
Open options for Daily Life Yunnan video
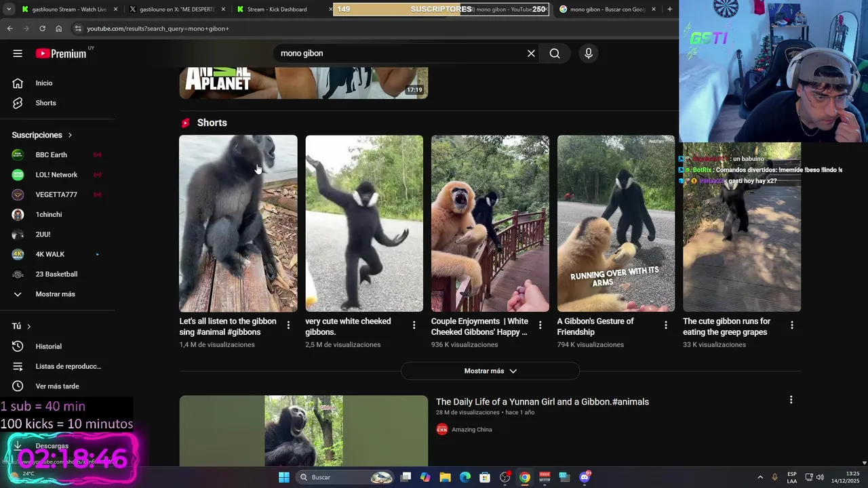click(791, 400)
